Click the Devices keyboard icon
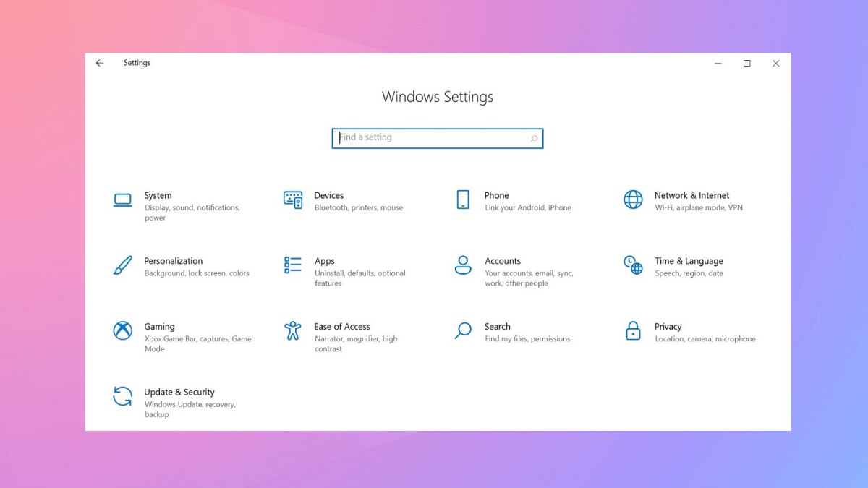The image size is (868, 488). tap(293, 200)
